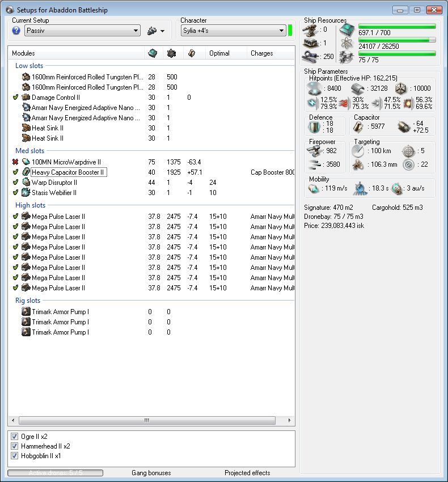Click the powergrid usage progress bar

(x=397, y=40)
